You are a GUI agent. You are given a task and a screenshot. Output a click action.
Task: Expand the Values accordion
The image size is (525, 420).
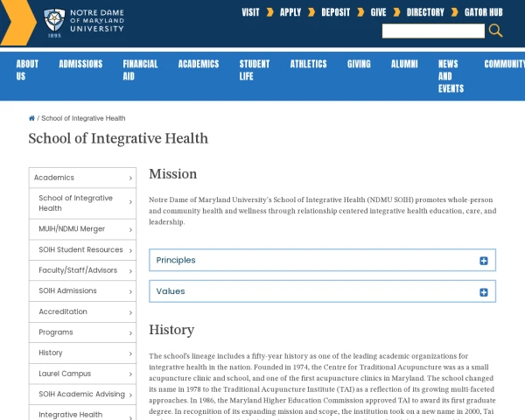322,291
